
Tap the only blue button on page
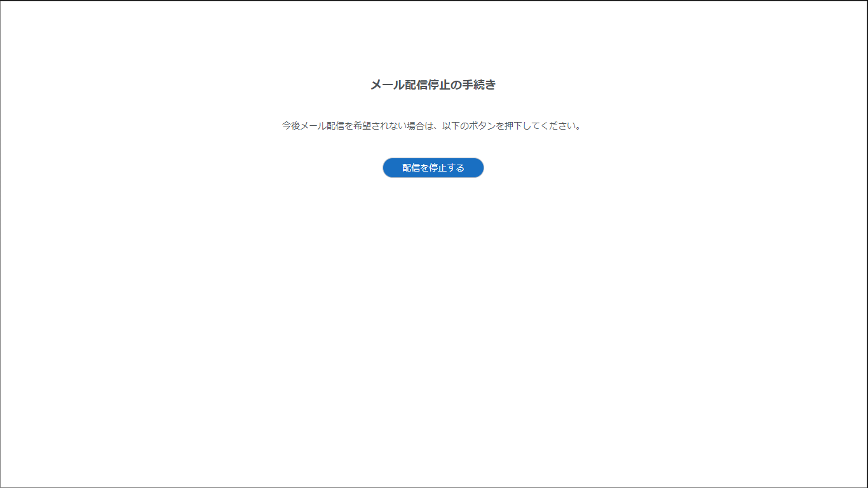pos(433,168)
